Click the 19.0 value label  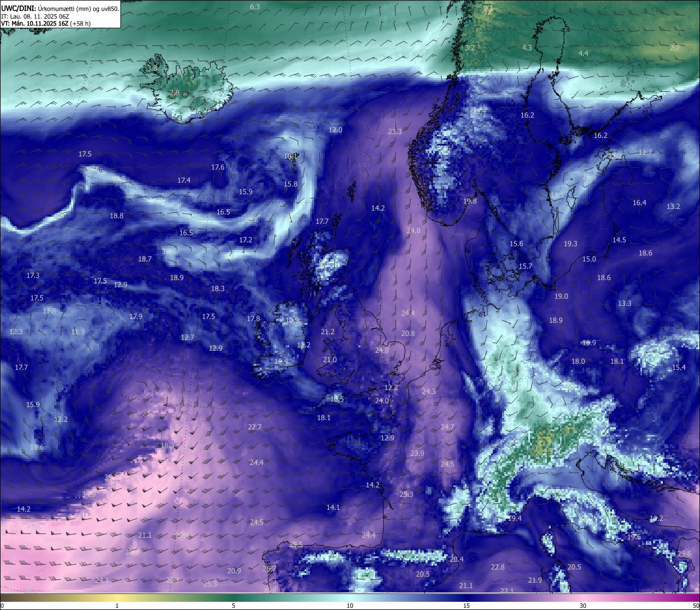pos(561,297)
